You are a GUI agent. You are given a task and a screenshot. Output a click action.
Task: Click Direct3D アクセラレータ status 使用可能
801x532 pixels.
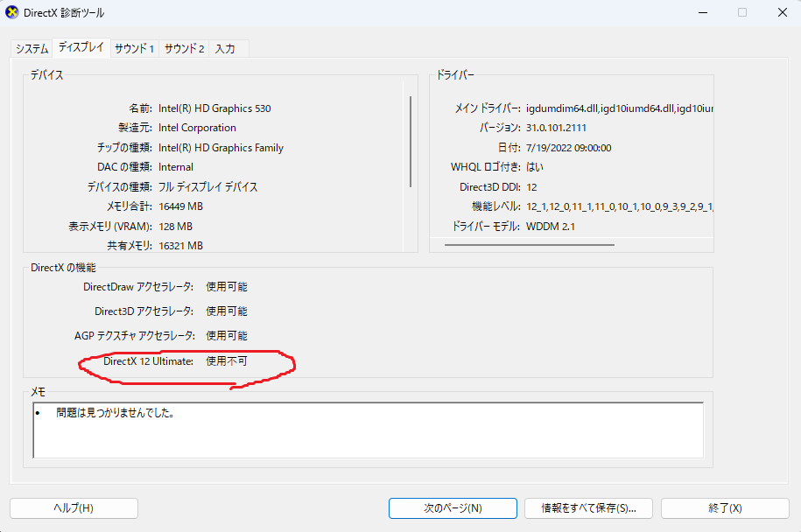227,311
